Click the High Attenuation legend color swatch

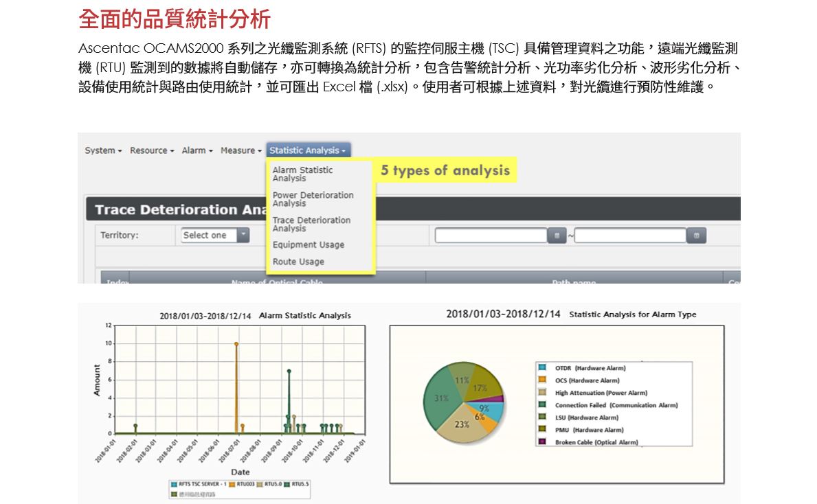point(542,393)
